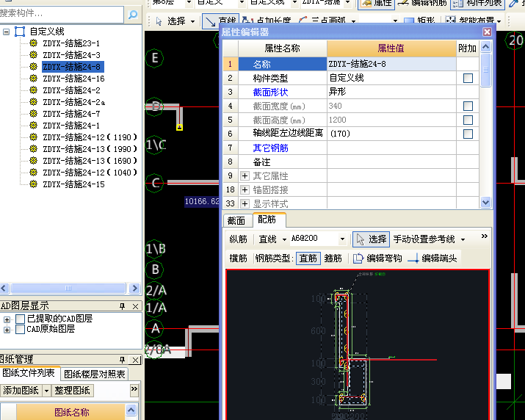
Task: Open the 直线 dropdown in 纵筋 row
Action: (x=284, y=239)
